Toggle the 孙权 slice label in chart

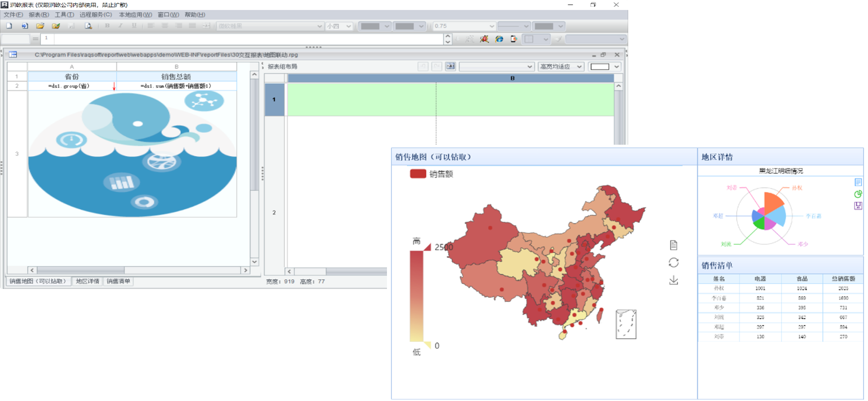797,188
